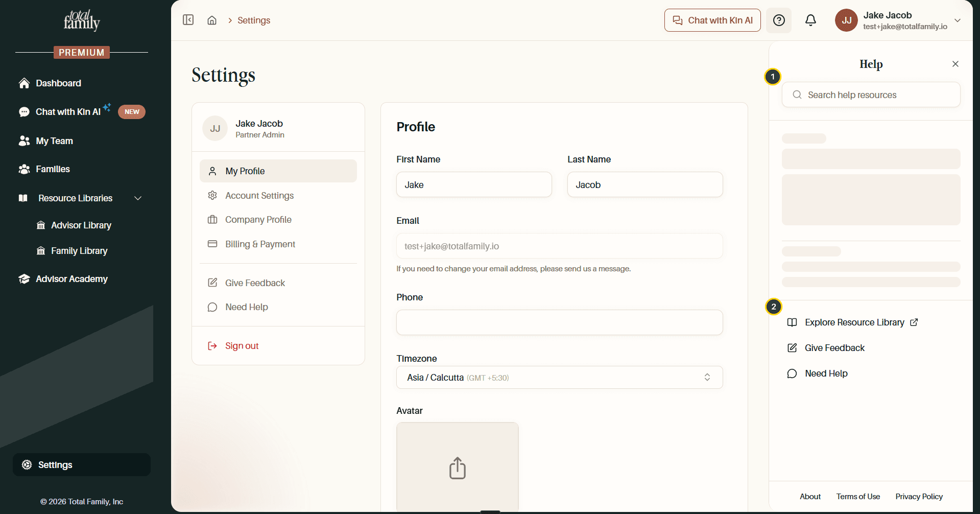The width and height of the screenshot is (980, 514).
Task: Click the My Team people icon
Action: pos(24,141)
